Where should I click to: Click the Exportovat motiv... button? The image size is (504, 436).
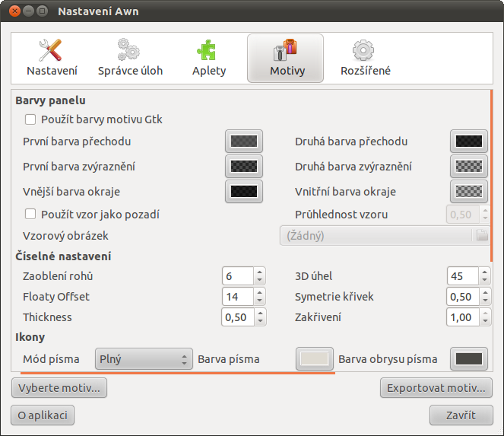coord(436,388)
